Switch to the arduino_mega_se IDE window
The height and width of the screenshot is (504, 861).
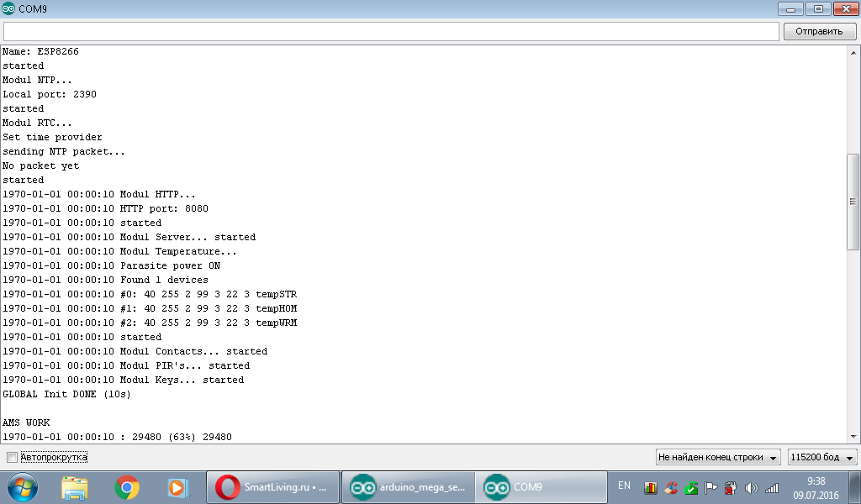tap(407, 487)
